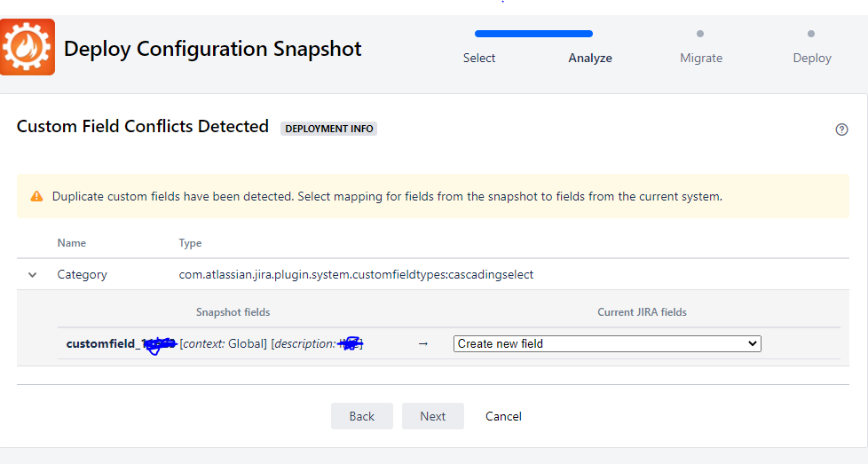Click the 'Current JIRA fields' heading

tap(642, 312)
